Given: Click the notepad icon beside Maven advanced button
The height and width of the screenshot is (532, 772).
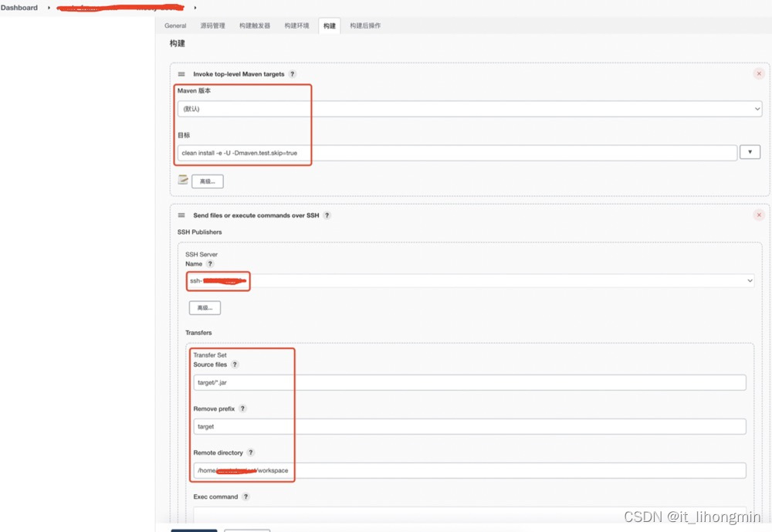Looking at the screenshot, I should (x=183, y=180).
